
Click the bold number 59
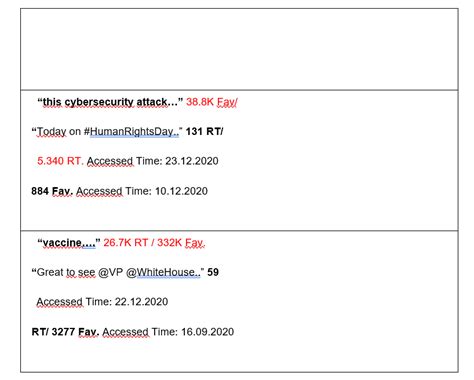(x=213, y=272)
